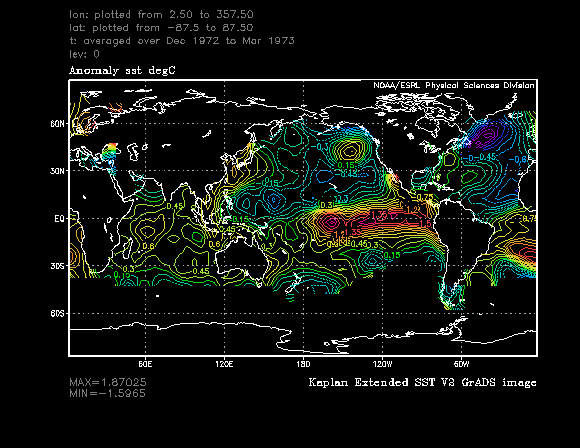Click the 30S latitude axis label

[57, 266]
